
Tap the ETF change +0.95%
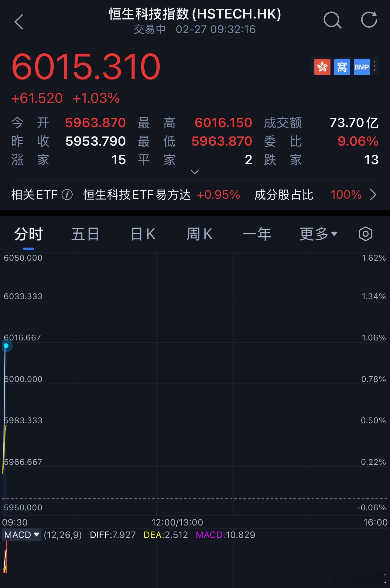click(x=218, y=195)
